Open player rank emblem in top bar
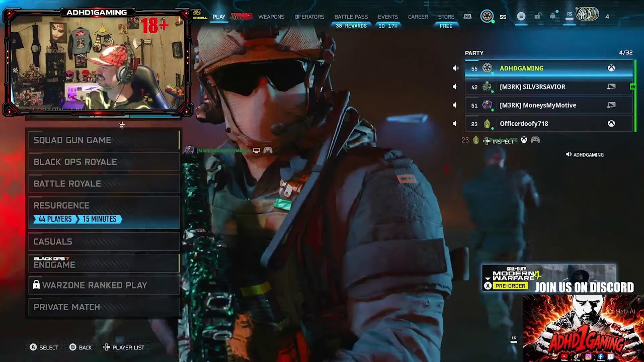 click(x=487, y=16)
